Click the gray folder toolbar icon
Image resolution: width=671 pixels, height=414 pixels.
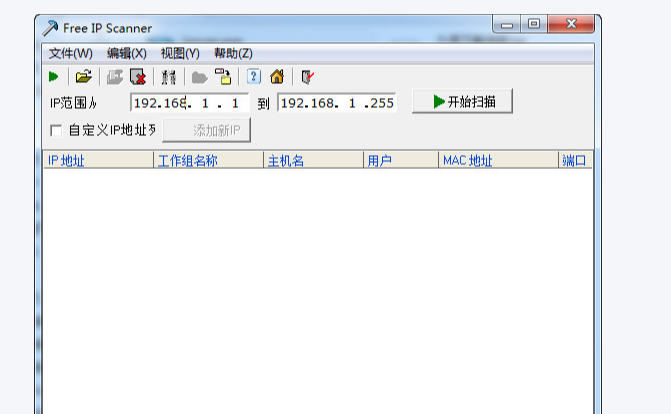click(199, 77)
